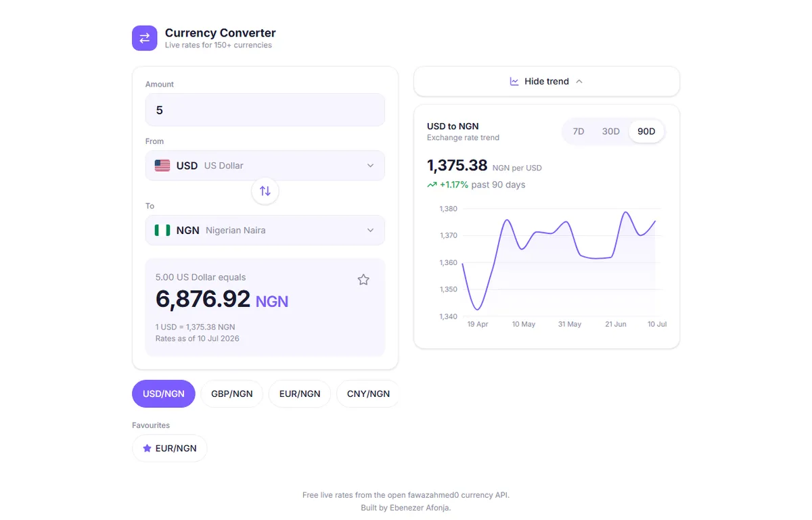Click into the Amount input field
Image resolution: width=812 pixels, height=520 pixels.
pyautogui.click(x=265, y=110)
